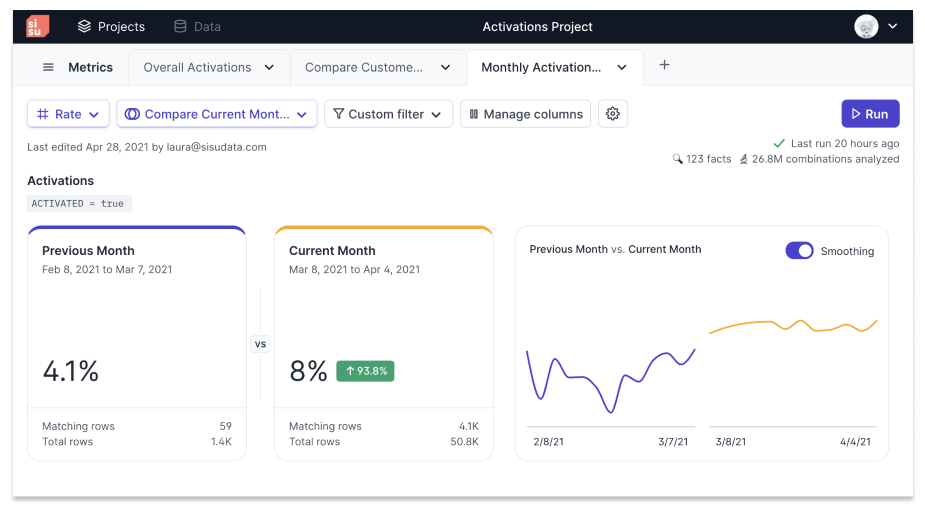The image size is (925, 505).
Task: Open the Projects section
Action: click(111, 27)
